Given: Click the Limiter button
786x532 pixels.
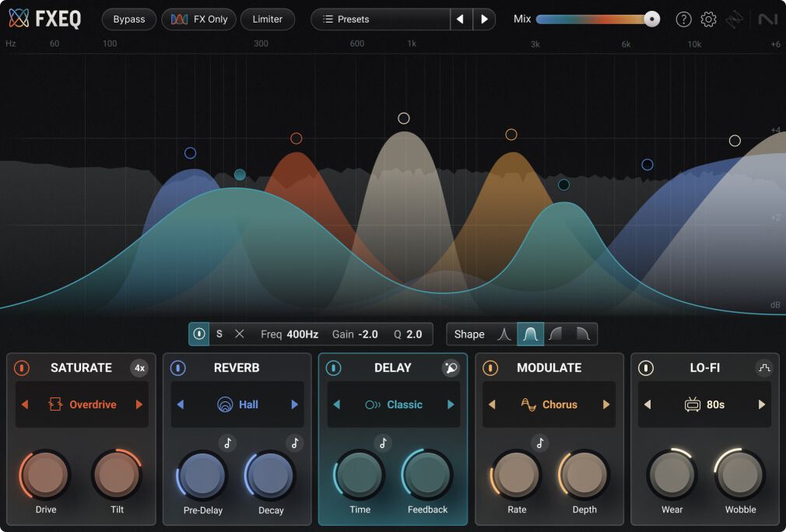Looking at the screenshot, I should (267, 19).
